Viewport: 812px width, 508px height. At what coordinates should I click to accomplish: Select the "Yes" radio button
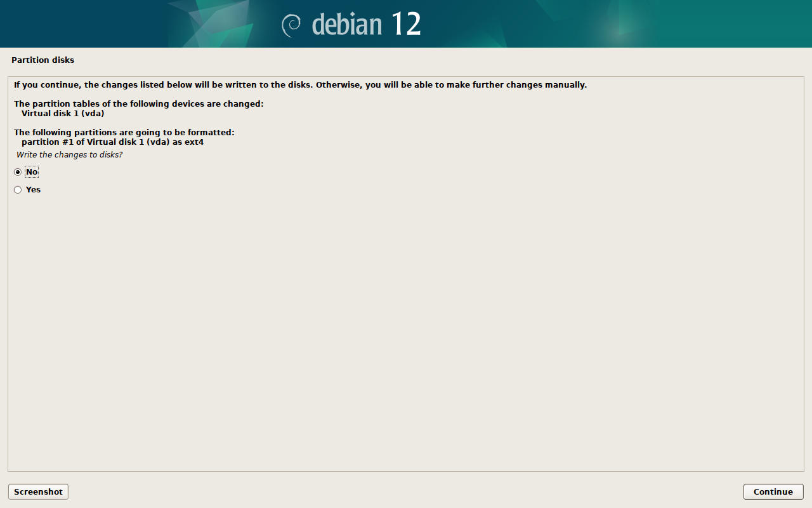coord(18,190)
